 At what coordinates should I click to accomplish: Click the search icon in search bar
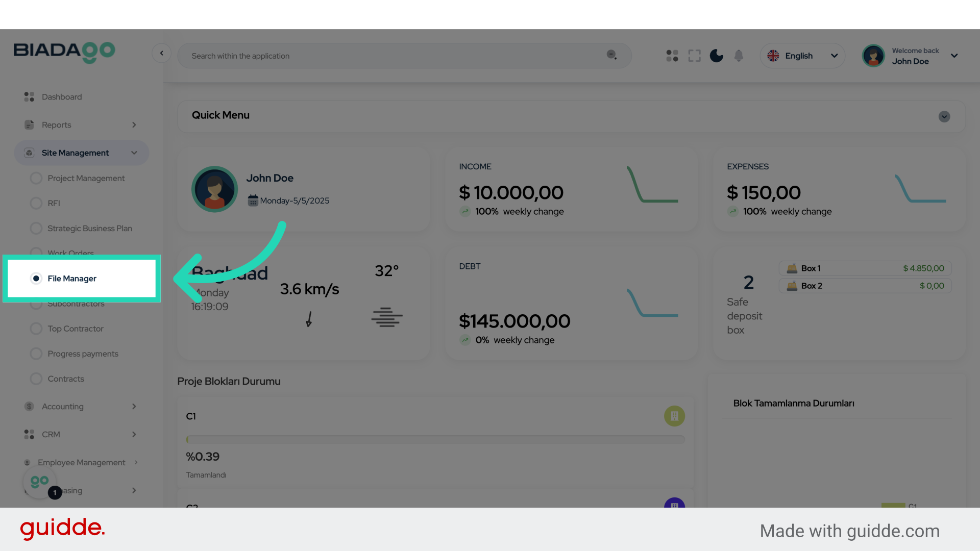pos(611,55)
